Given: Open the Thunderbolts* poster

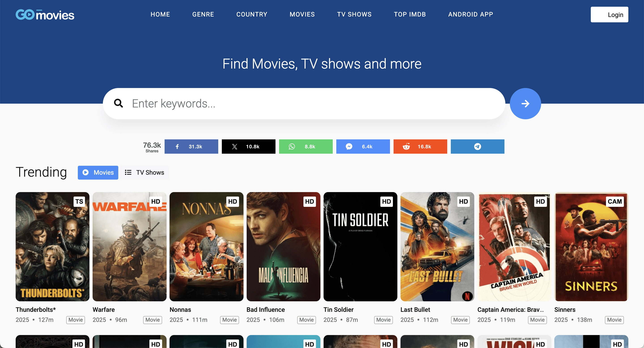Looking at the screenshot, I should [x=53, y=247].
